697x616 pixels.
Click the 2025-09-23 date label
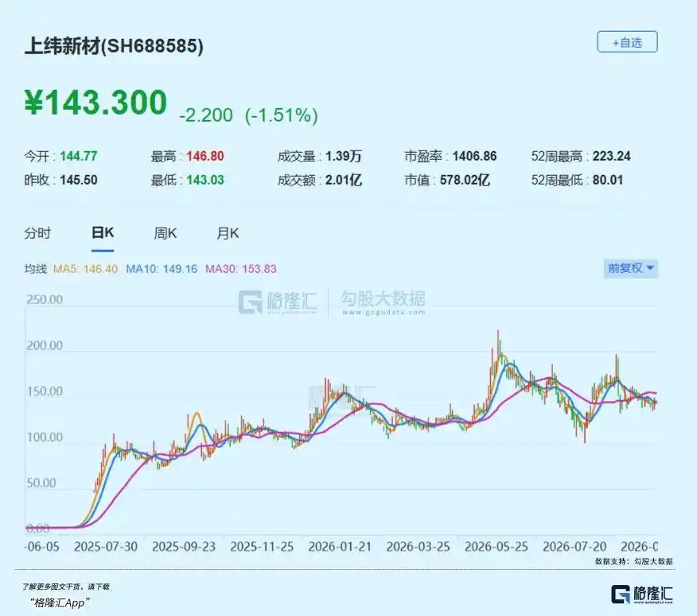(184, 547)
